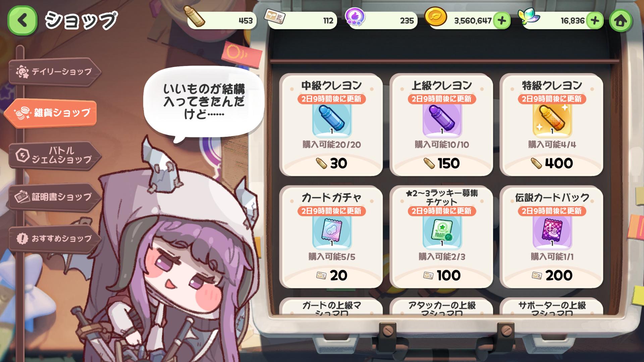Open the おすすめショップ tab

click(54, 239)
